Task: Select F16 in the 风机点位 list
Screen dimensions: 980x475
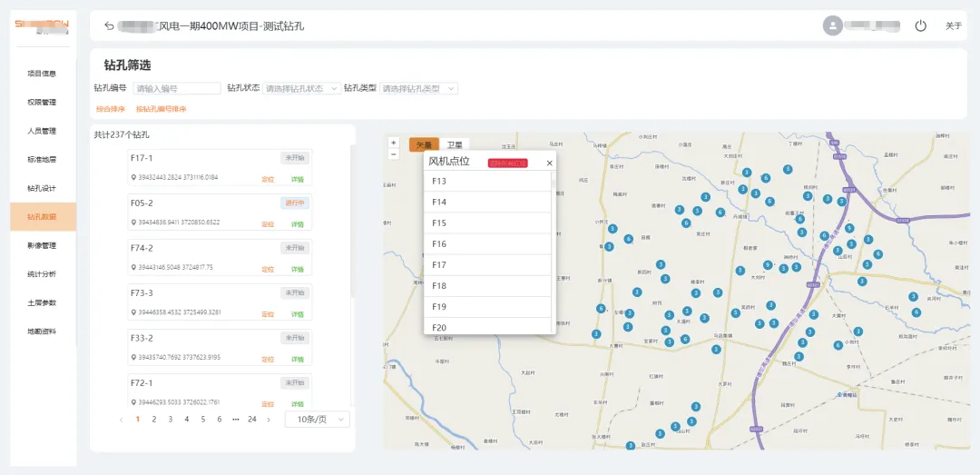Action: click(487, 244)
